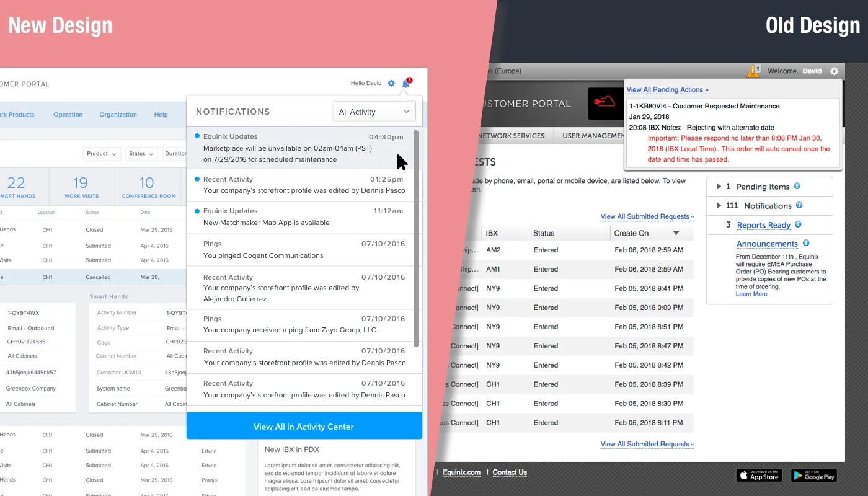Viewport: 868px width, 496px height.
Task: Click the top View All Submitted Requests link
Action: [x=647, y=216]
